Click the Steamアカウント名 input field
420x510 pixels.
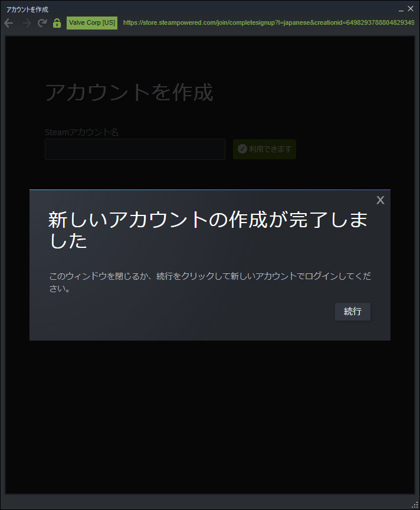135,149
